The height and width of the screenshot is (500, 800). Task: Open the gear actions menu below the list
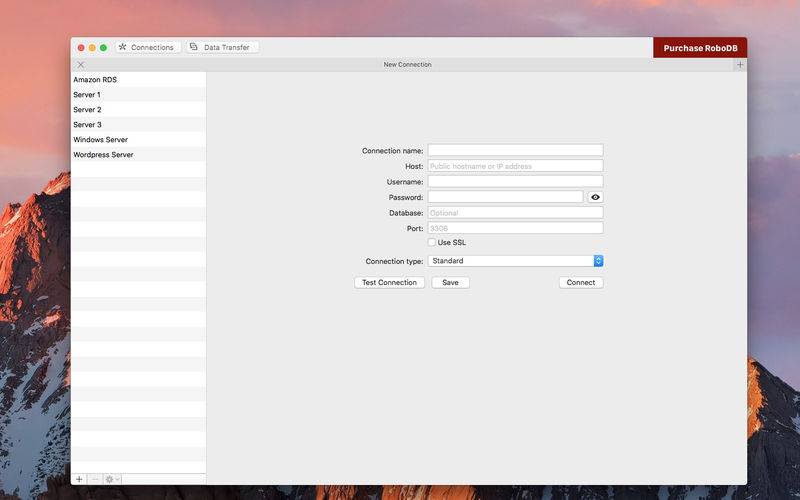pyautogui.click(x=112, y=479)
